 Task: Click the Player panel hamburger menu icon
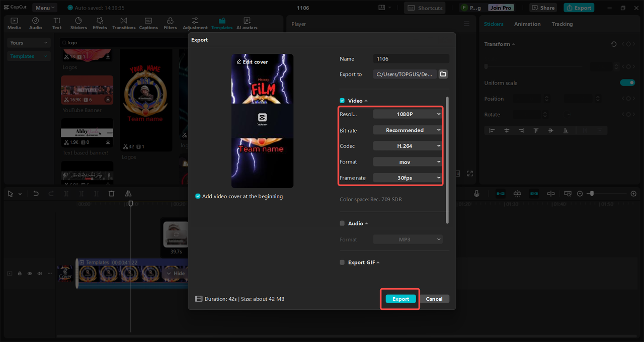pyautogui.click(x=466, y=24)
